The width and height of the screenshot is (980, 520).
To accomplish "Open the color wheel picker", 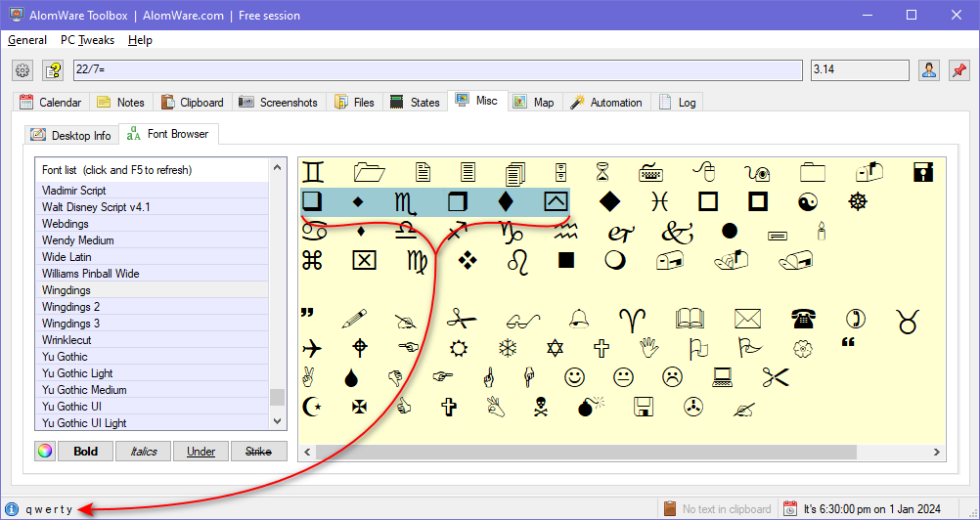I will coord(45,451).
